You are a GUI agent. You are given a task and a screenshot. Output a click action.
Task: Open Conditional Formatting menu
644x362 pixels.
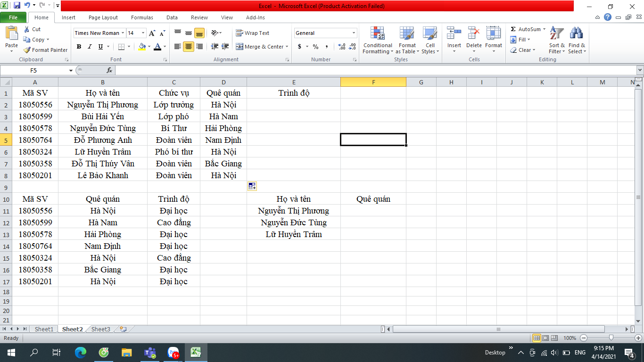coord(378,41)
